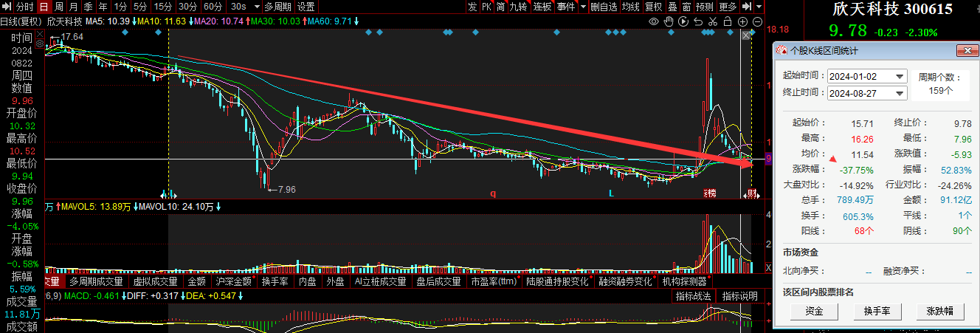Select the 内盘 indicator tab
Image resolution: width=980 pixels, height=333 pixels.
tap(308, 281)
